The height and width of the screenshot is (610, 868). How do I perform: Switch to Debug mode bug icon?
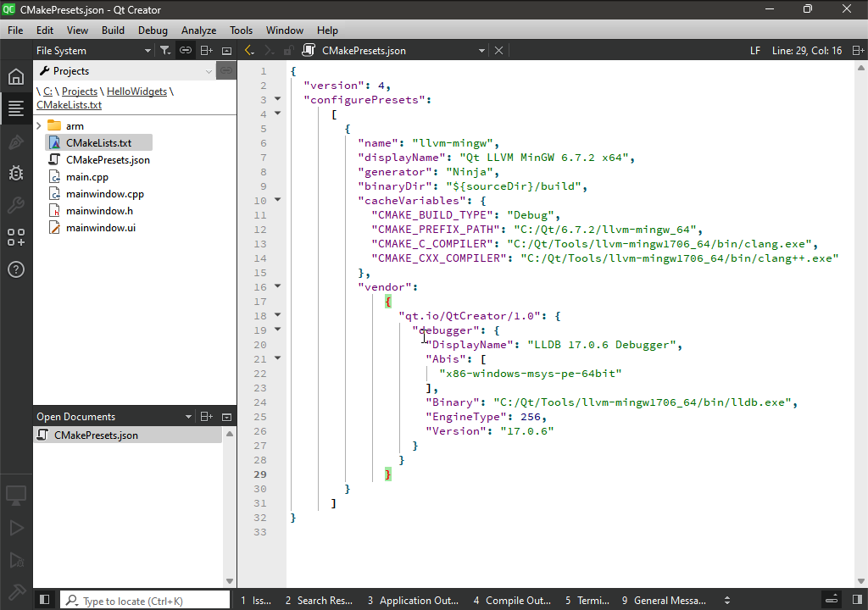tap(16, 174)
